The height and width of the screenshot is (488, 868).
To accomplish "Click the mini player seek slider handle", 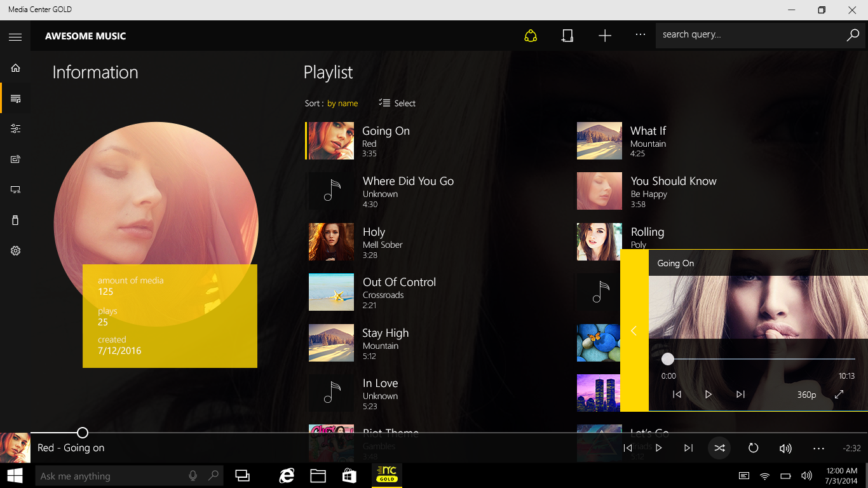I will (x=667, y=359).
